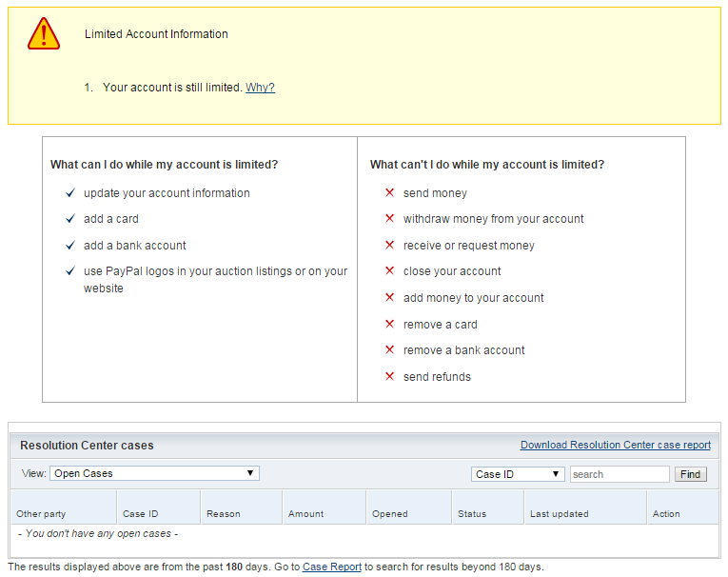Click the checkmark next to 'add a bank account'

[x=70, y=246]
